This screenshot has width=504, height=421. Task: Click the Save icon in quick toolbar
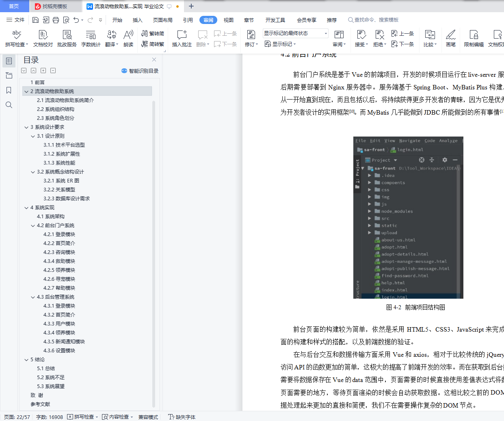pyautogui.click(x=35, y=20)
